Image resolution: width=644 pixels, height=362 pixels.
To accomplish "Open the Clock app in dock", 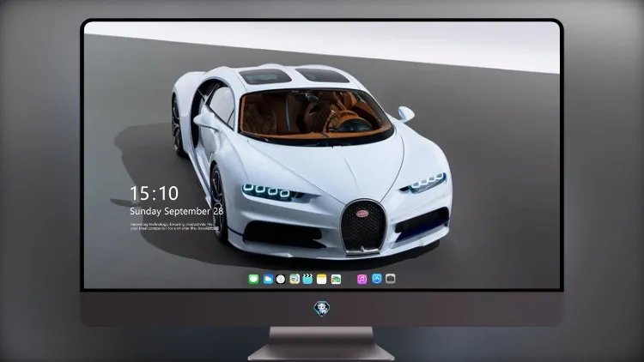I will coord(281,279).
